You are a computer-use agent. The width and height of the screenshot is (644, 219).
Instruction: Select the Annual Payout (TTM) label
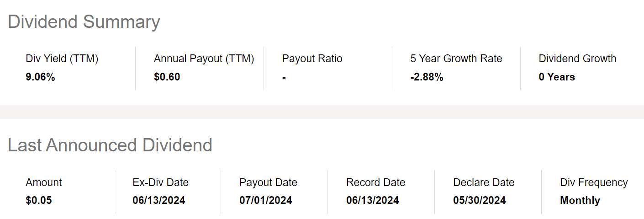(204, 59)
